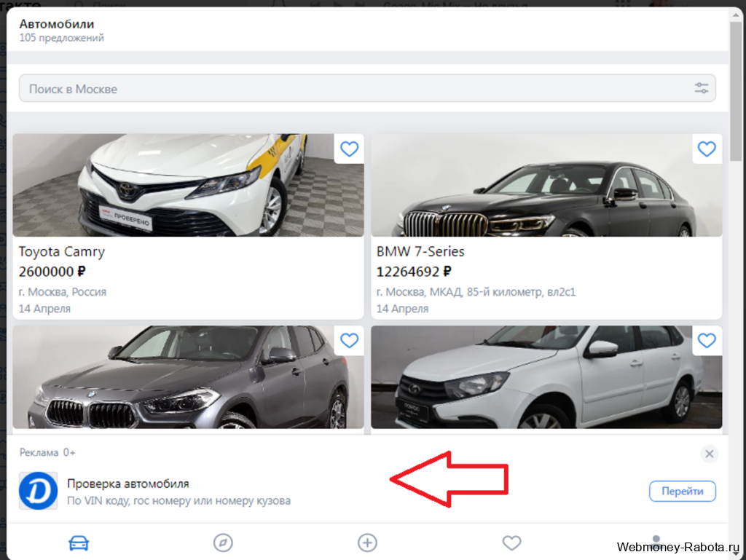Click the scrollbar up arrow

point(736,15)
